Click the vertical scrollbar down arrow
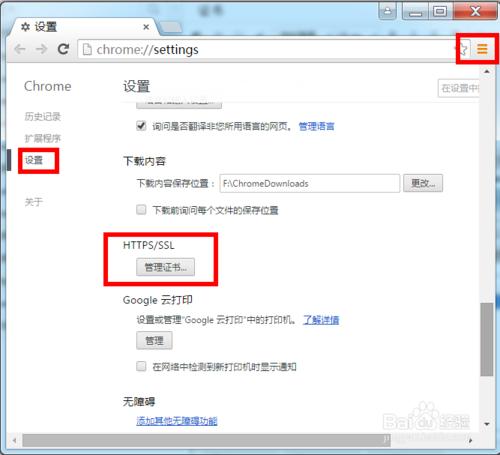 [x=487, y=424]
